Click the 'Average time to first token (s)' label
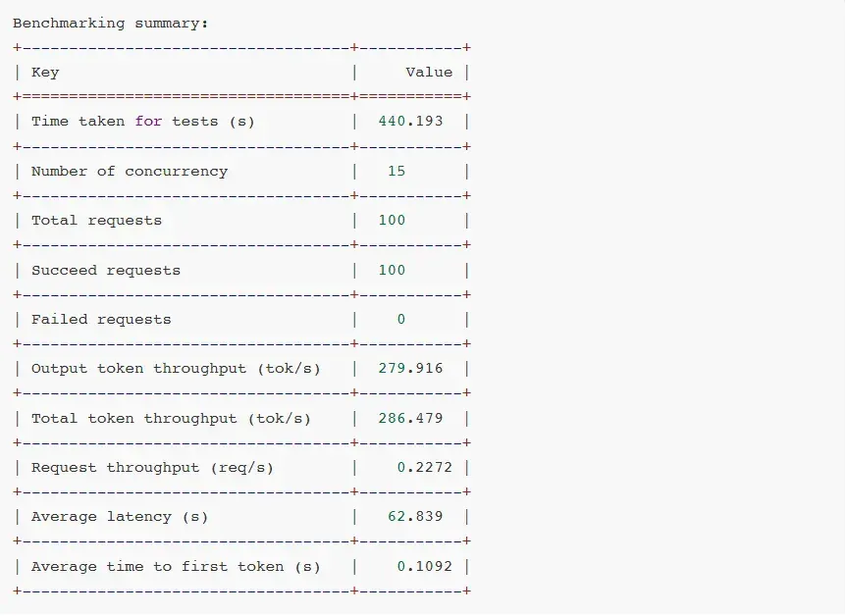845x616 pixels. pyautogui.click(x=176, y=567)
